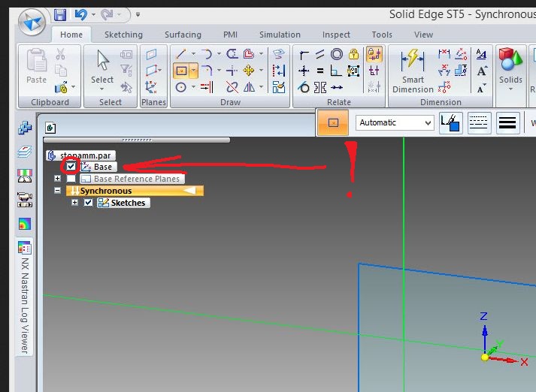Open the Layers sidebar icon
536x392 pixels.
25,151
